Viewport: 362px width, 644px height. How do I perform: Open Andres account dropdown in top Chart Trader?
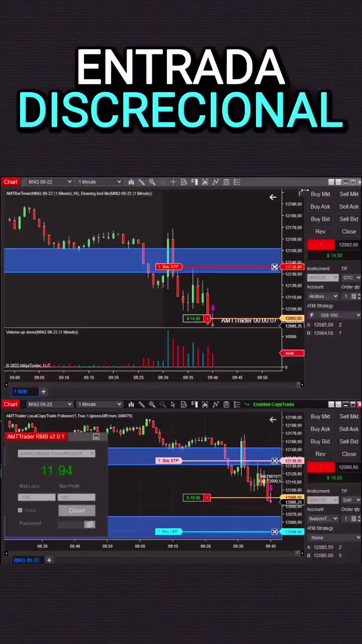pos(323,296)
